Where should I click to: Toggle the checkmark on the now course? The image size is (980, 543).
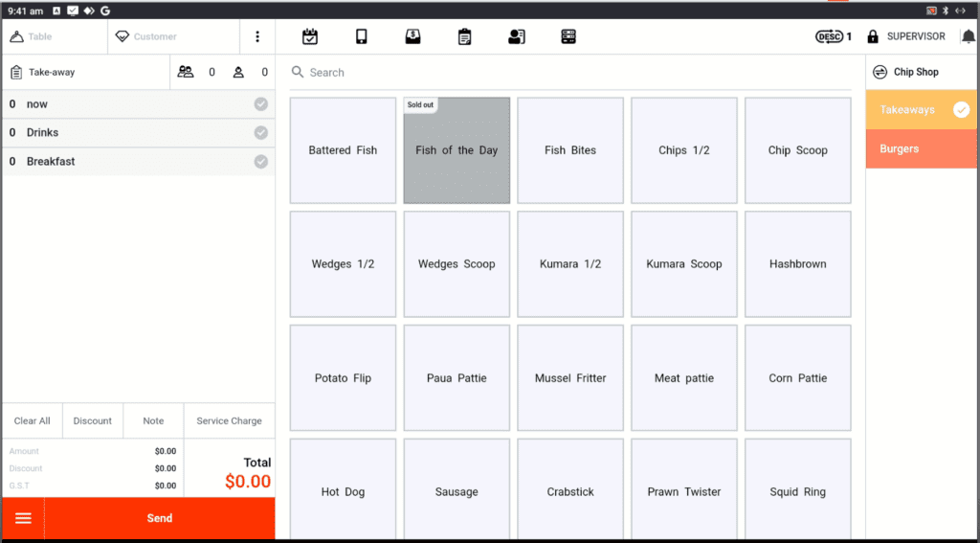click(x=260, y=104)
